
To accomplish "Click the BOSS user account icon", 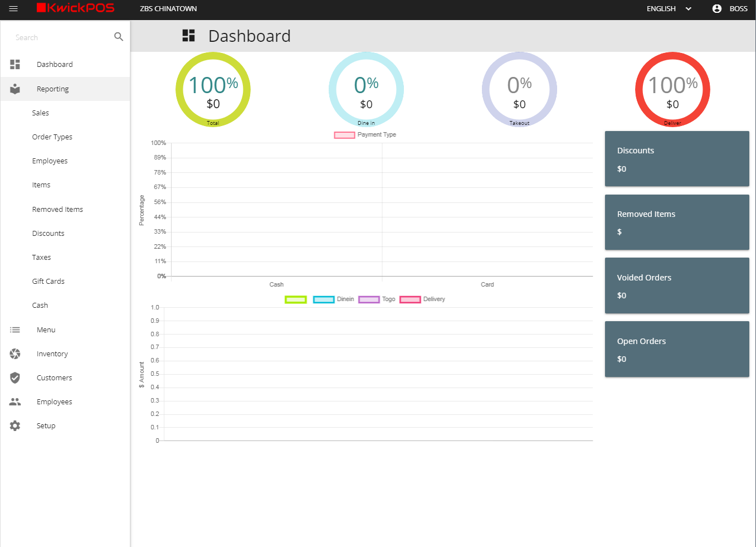I will pos(717,8).
